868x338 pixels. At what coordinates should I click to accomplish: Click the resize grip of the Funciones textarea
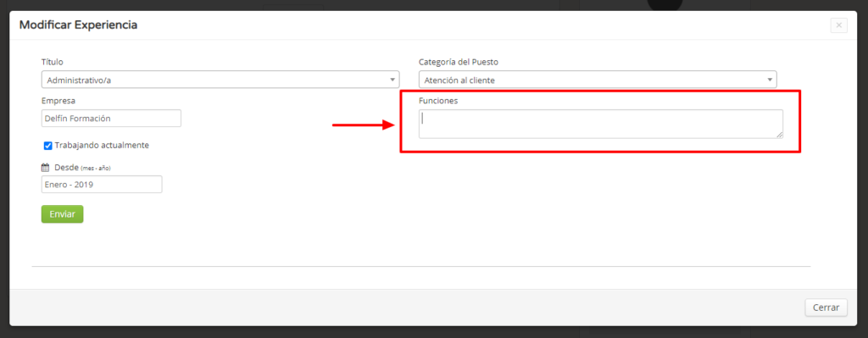780,135
